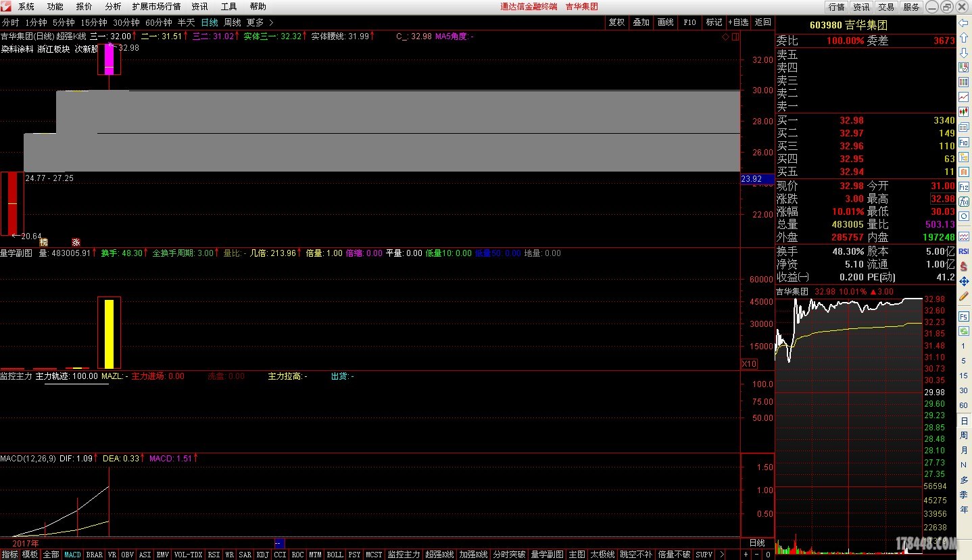
Task: Click the 返回 back button above chart
Action: [762, 22]
